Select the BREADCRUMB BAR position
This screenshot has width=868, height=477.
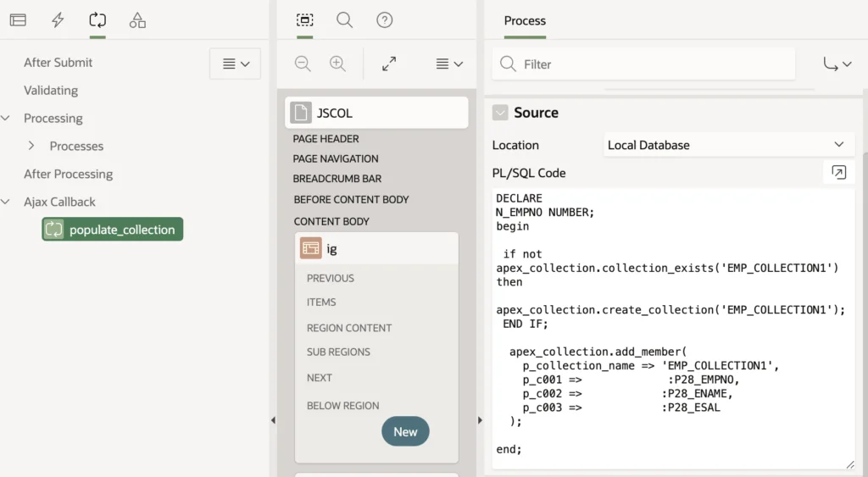point(337,179)
